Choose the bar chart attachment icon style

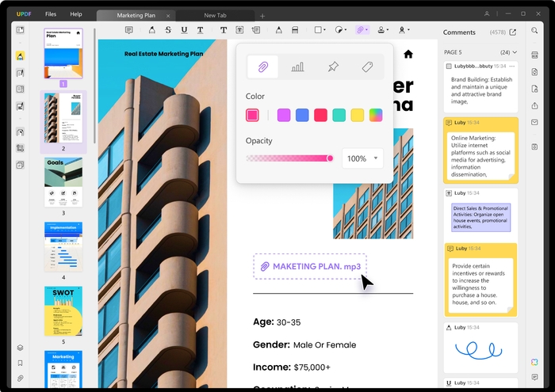click(297, 67)
